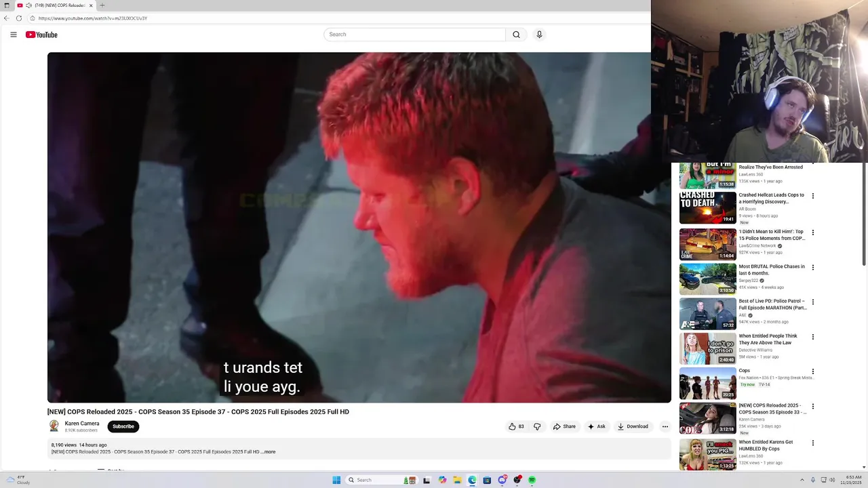
Task: Open options menu for COPS Episode 33
Action: tap(813, 407)
